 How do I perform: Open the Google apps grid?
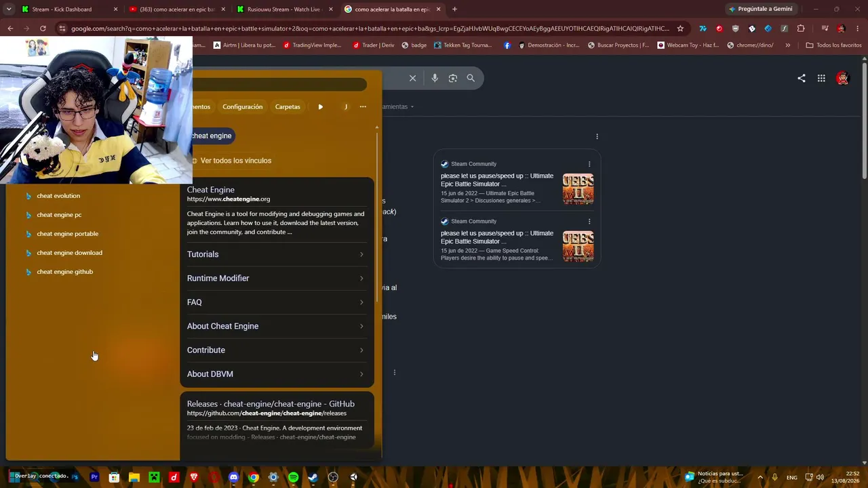pyautogui.click(x=821, y=79)
